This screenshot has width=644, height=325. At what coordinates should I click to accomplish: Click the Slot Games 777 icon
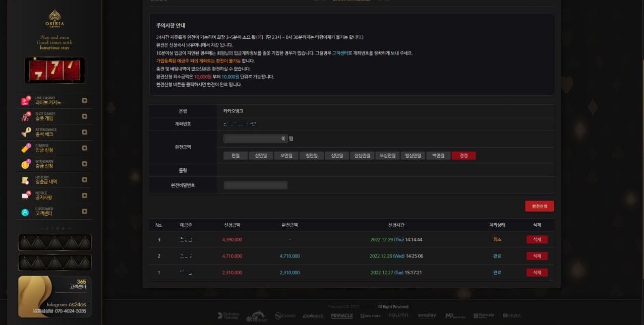[x=26, y=117]
